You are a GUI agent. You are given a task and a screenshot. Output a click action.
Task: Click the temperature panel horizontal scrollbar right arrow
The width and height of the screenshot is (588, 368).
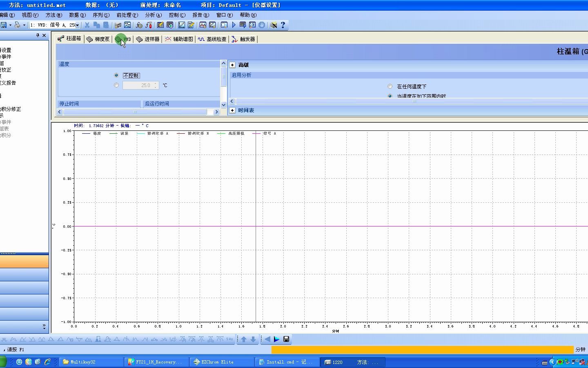pos(216,112)
